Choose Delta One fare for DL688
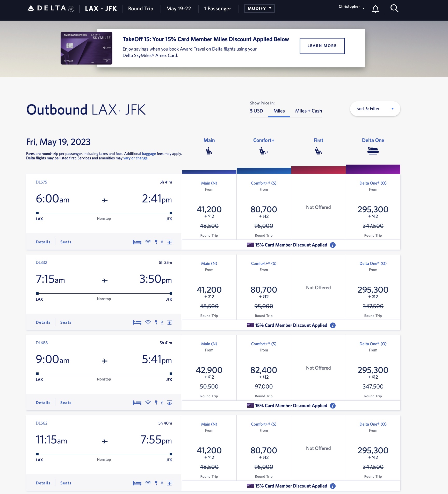 pos(373,370)
